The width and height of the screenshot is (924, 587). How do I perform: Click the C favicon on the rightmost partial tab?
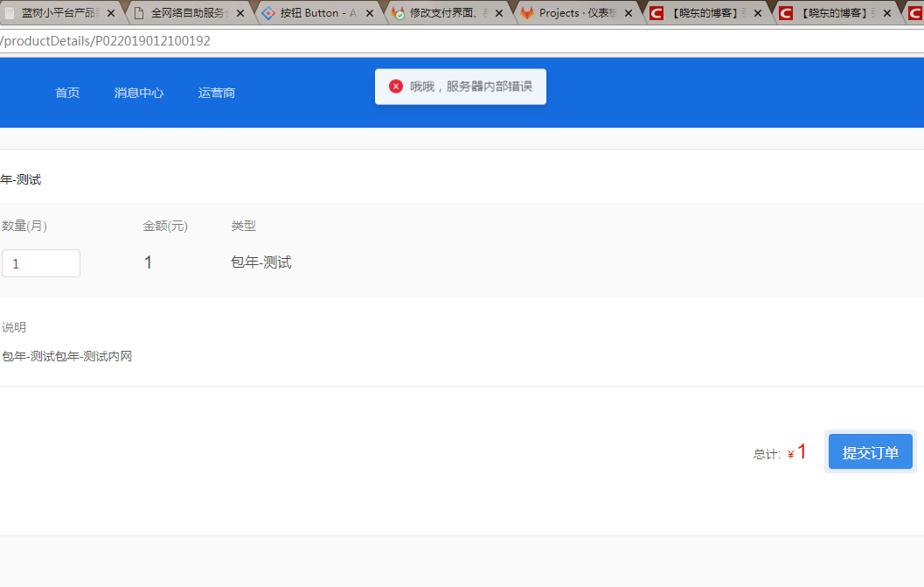pyautogui.click(x=914, y=13)
